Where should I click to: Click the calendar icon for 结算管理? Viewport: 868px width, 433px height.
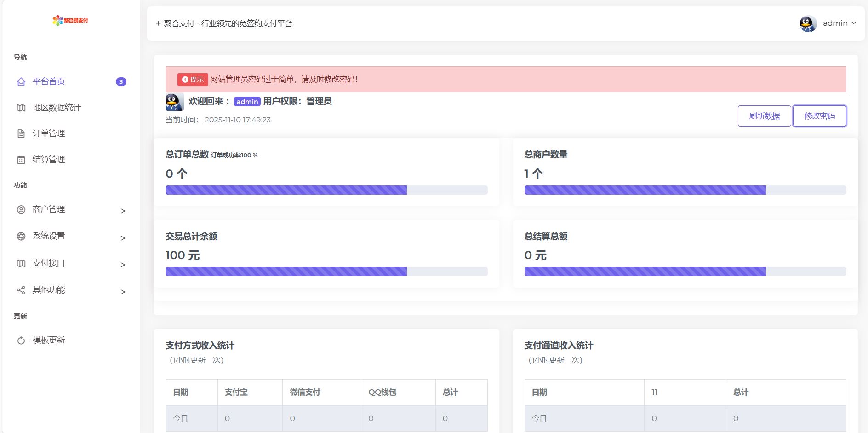(21, 160)
